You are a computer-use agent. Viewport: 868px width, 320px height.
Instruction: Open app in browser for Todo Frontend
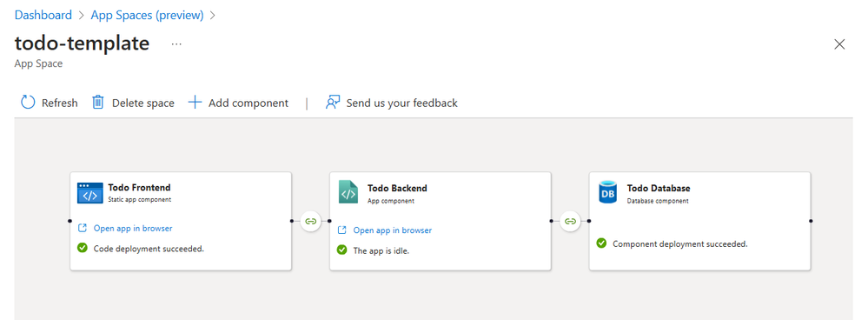(133, 228)
